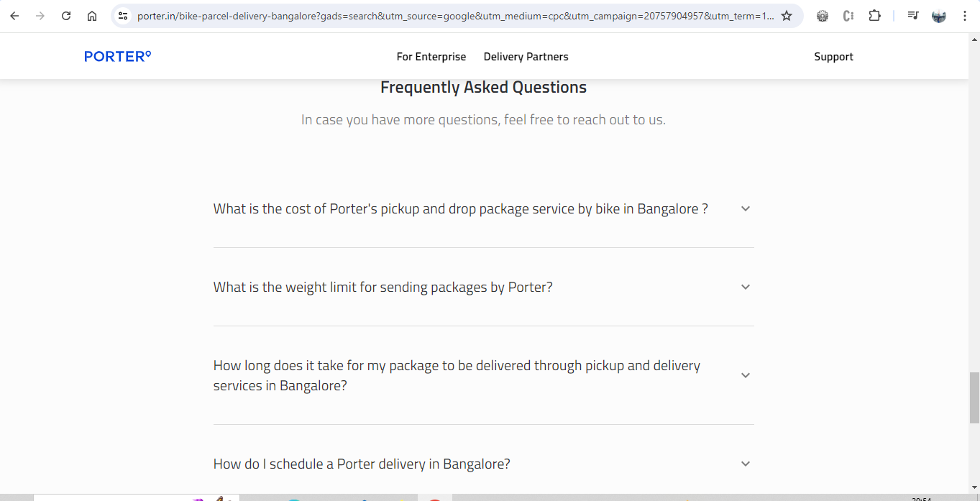
Task: Bookmark this page with the star
Action: coord(787,16)
